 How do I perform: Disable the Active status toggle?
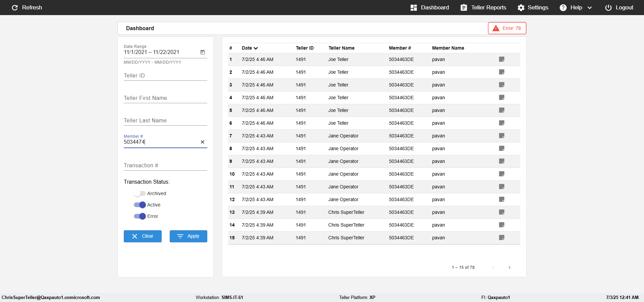(140, 205)
